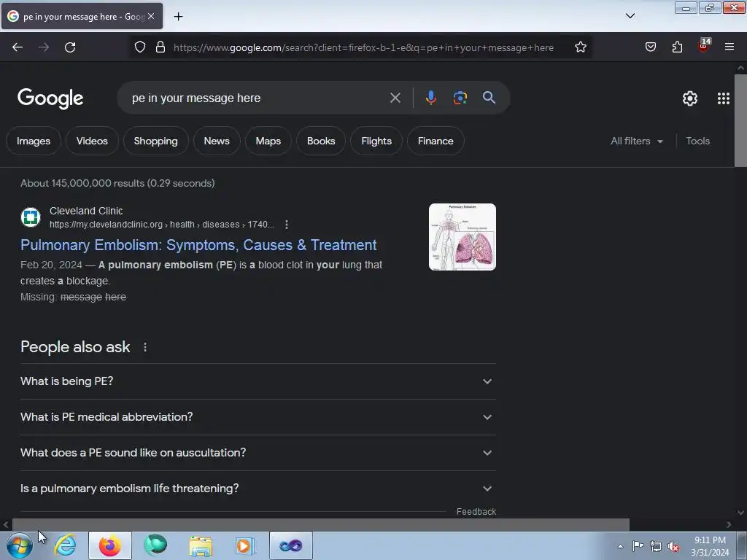Open People also ask options menu
This screenshot has width=747, height=560.
145,347
